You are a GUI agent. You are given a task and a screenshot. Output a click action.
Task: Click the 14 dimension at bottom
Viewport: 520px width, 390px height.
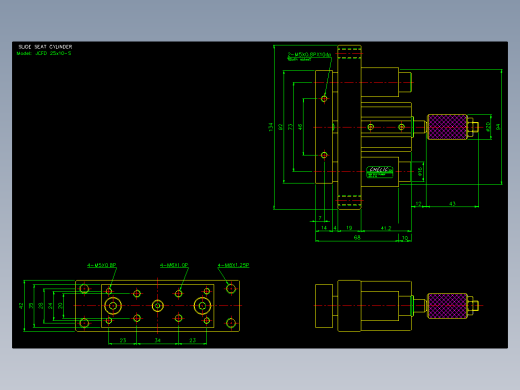(324, 228)
